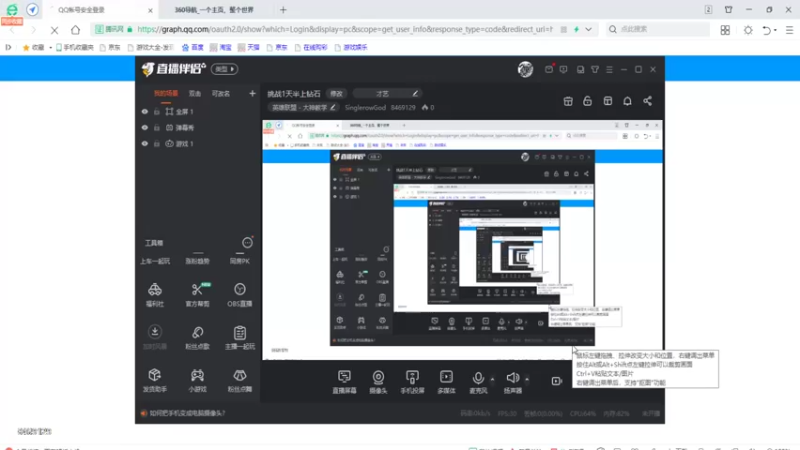Add the 多媒体 multimedia source
Image resolution: width=800 pixels, height=450 pixels.
(x=446, y=382)
